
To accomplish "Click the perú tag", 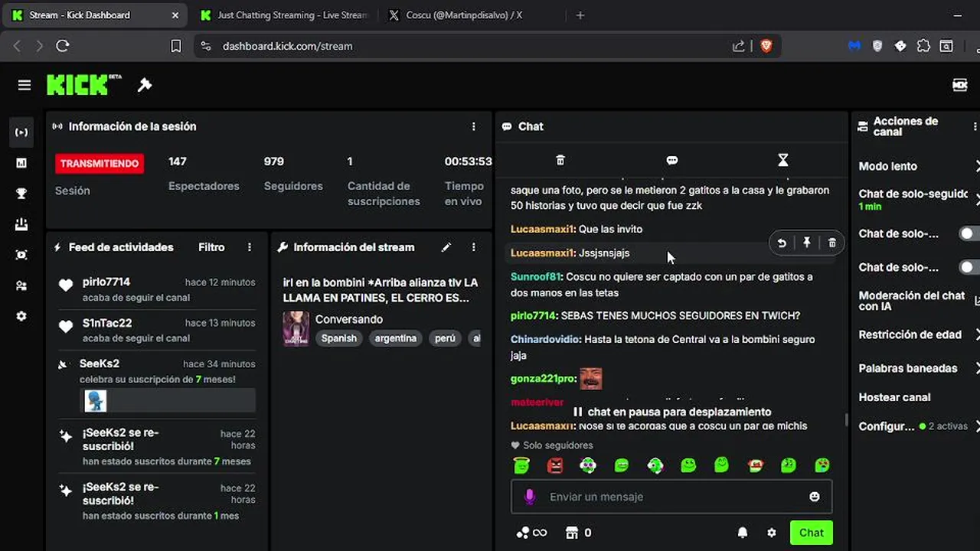I will (445, 338).
